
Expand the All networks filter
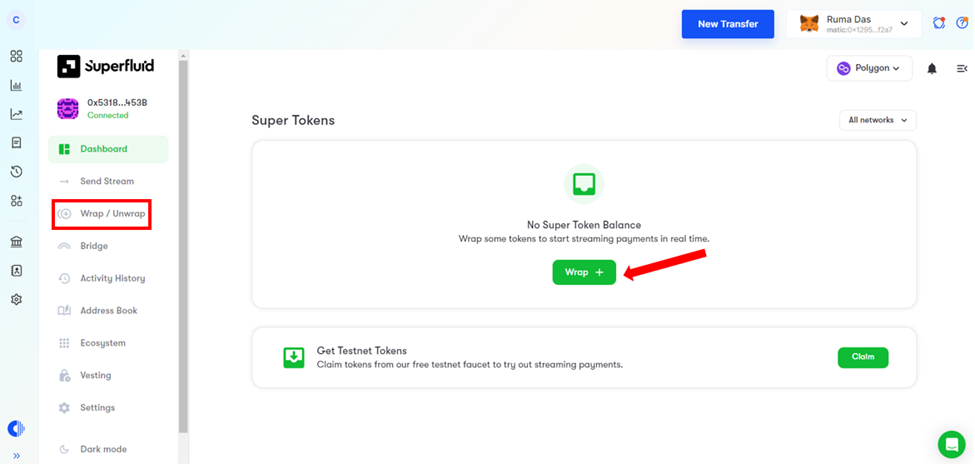point(877,120)
